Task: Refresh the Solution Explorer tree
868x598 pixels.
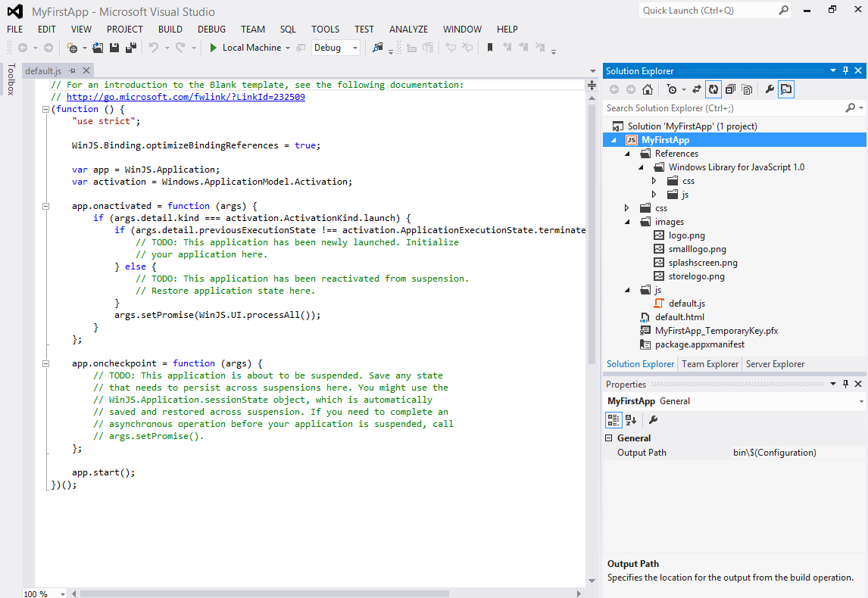Action: [713, 89]
